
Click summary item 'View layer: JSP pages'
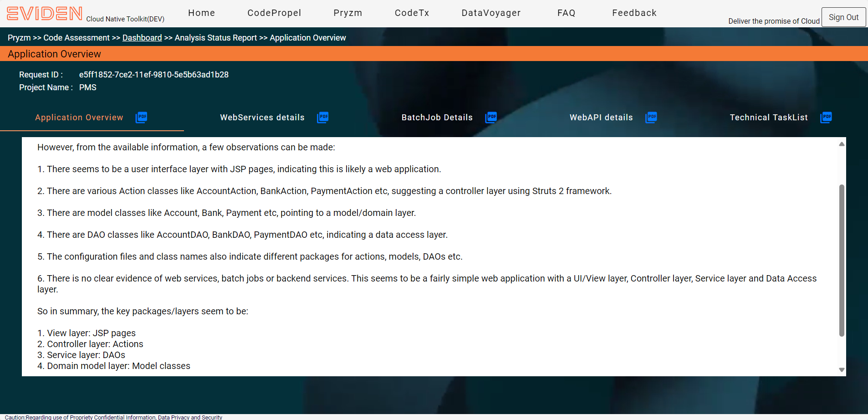click(x=87, y=333)
